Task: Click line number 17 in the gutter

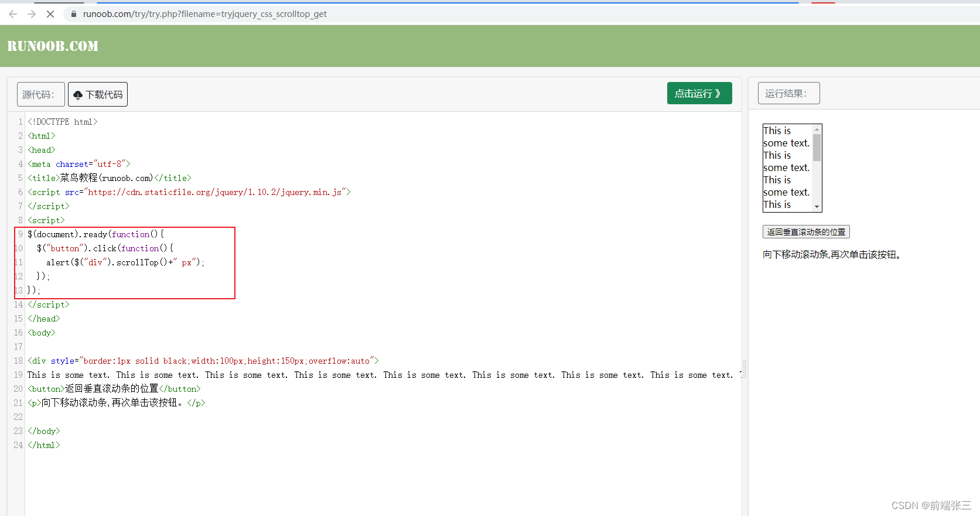Action: click(18, 347)
